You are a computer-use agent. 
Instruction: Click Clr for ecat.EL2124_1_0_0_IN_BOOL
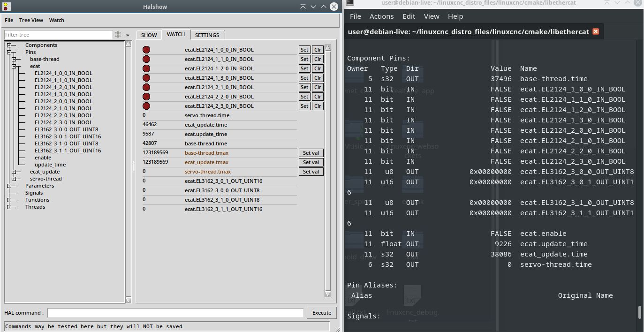tap(318, 50)
